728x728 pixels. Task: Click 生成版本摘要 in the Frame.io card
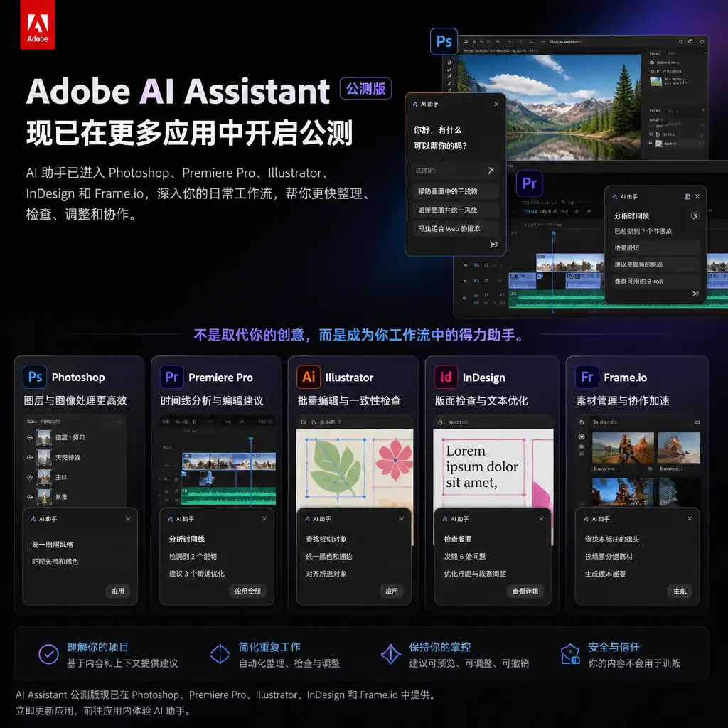(x=606, y=574)
